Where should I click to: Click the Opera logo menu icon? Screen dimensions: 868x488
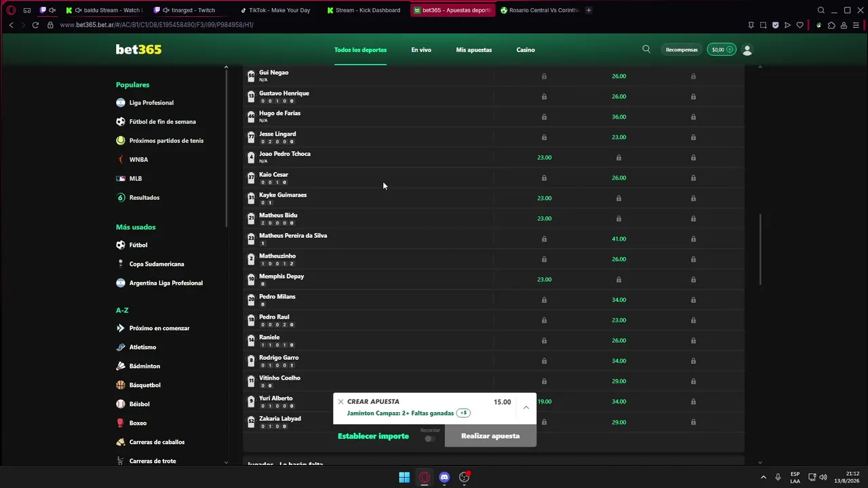[x=11, y=10]
